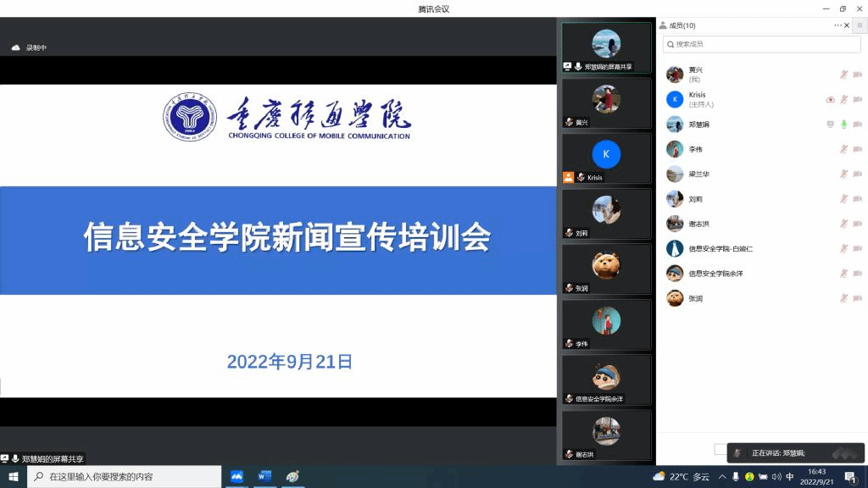This screenshot has height=488, width=868.
Task: Open the Word app in the taskbar
Action: (264, 477)
